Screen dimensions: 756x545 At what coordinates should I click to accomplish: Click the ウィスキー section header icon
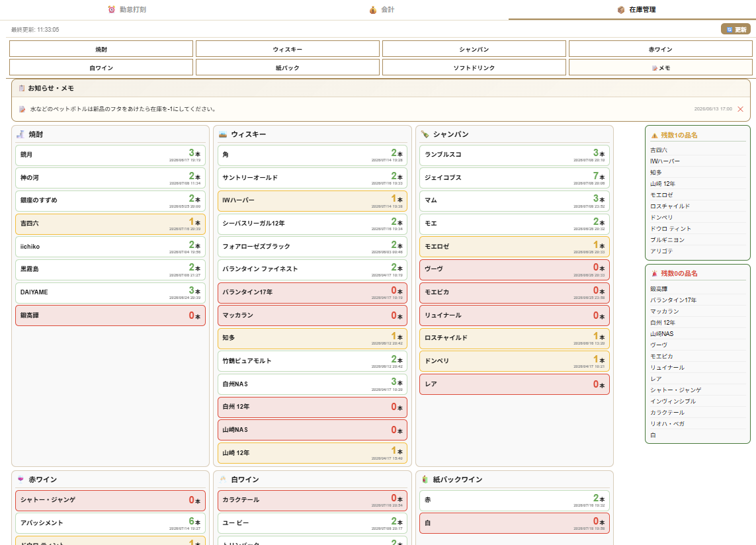coord(223,134)
